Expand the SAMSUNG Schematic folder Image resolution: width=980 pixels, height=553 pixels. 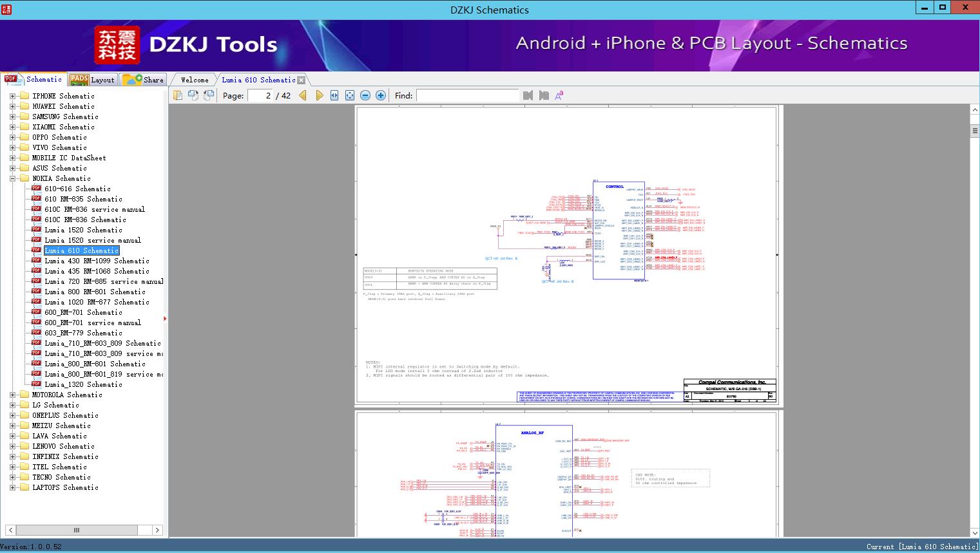coord(12,117)
